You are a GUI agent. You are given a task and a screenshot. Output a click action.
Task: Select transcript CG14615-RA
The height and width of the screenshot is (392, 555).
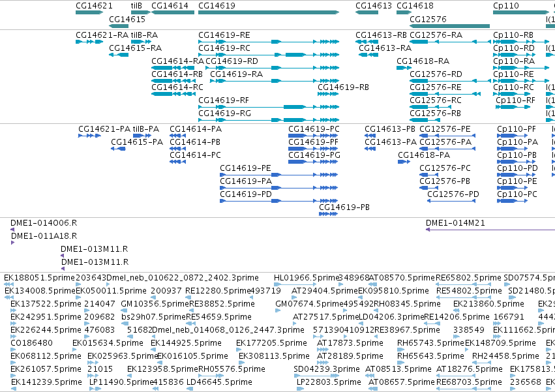coord(135,48)
